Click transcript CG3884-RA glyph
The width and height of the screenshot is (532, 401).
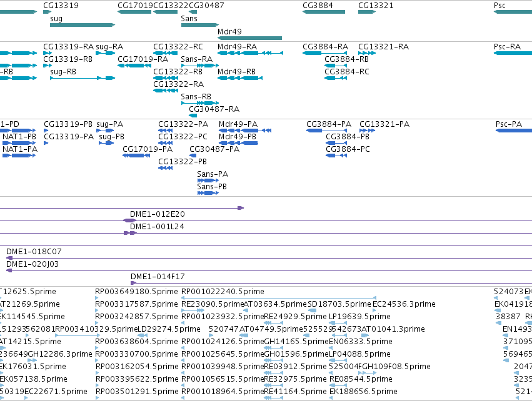tap(324, 53)
